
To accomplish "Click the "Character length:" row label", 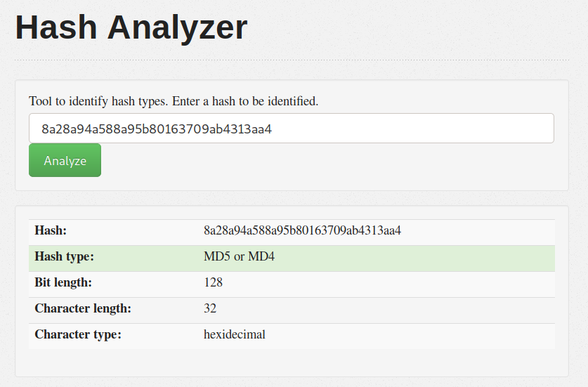I will (x=83, y=308).
